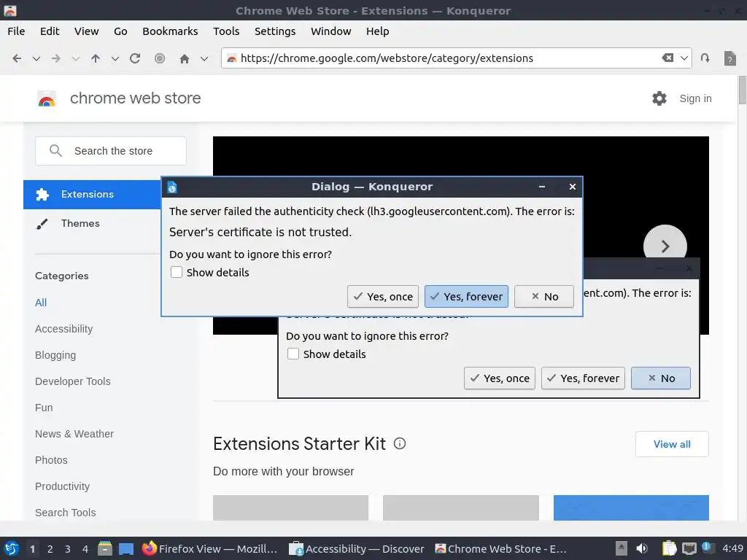Open the forward history dropdown arrow
Viewport: 747px width, 560px height.
pyautogui.click(x=76, y=58)
